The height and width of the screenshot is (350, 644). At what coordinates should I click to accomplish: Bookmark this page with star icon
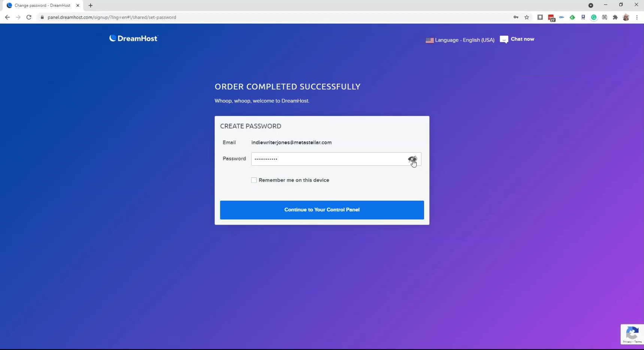527,17
